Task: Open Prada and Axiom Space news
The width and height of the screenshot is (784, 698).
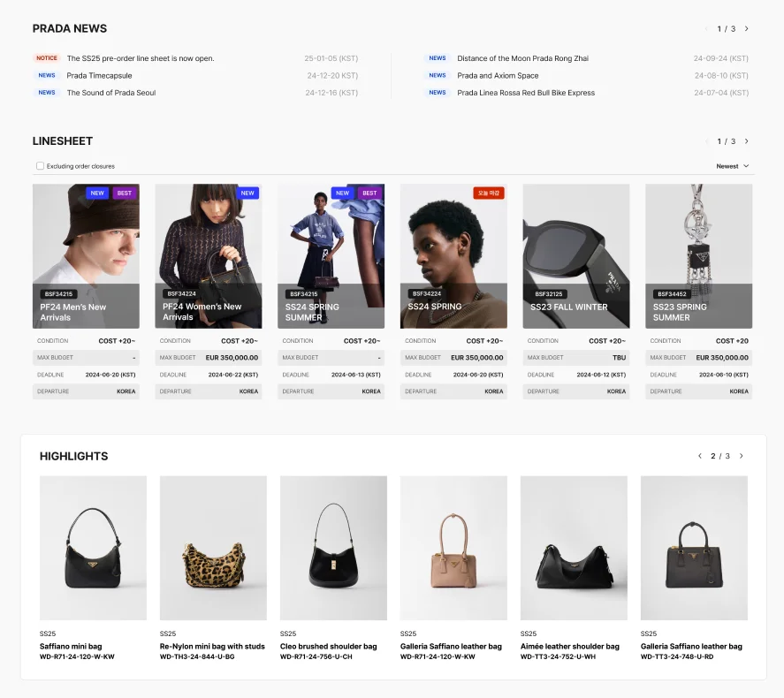Action: click(498, 76)
